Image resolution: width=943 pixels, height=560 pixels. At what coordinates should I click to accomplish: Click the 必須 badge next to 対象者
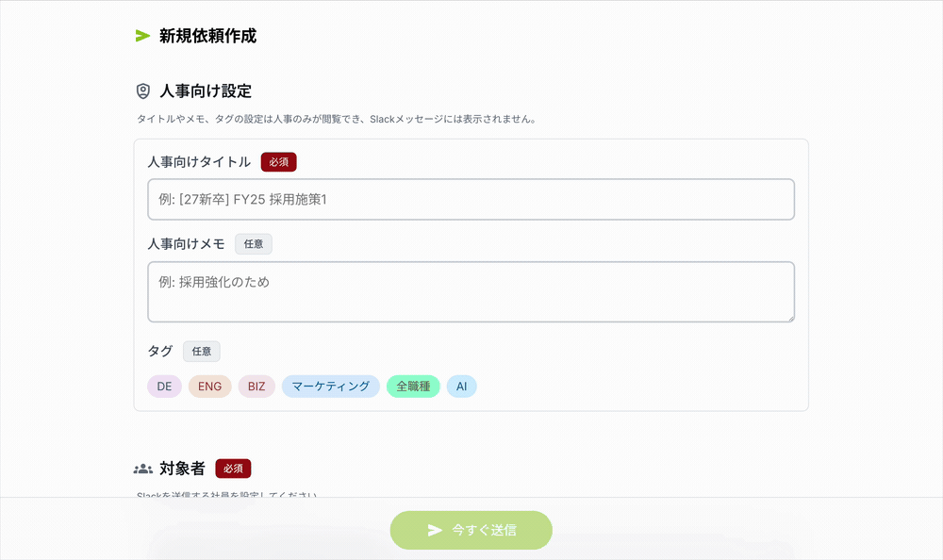235,468
